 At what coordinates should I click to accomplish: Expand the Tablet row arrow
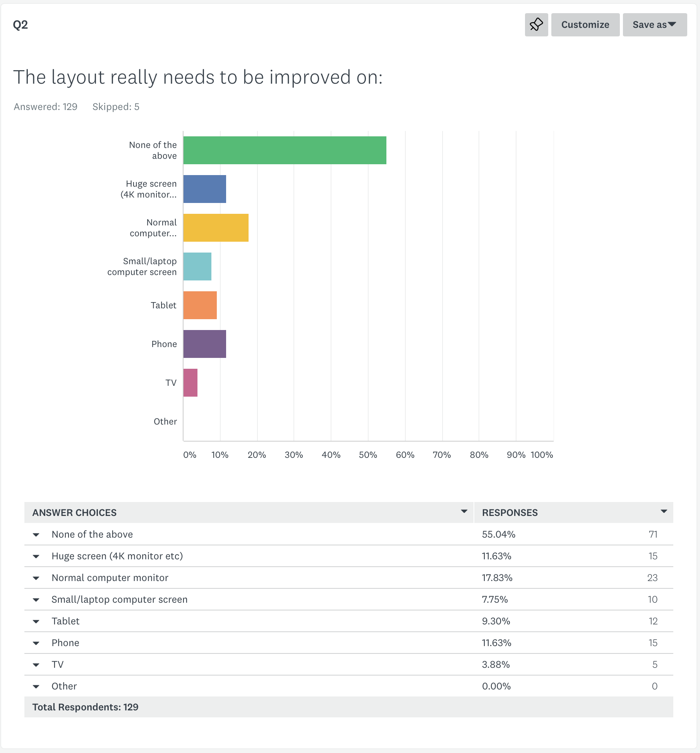pyautogui.click(x=36, y=621)
